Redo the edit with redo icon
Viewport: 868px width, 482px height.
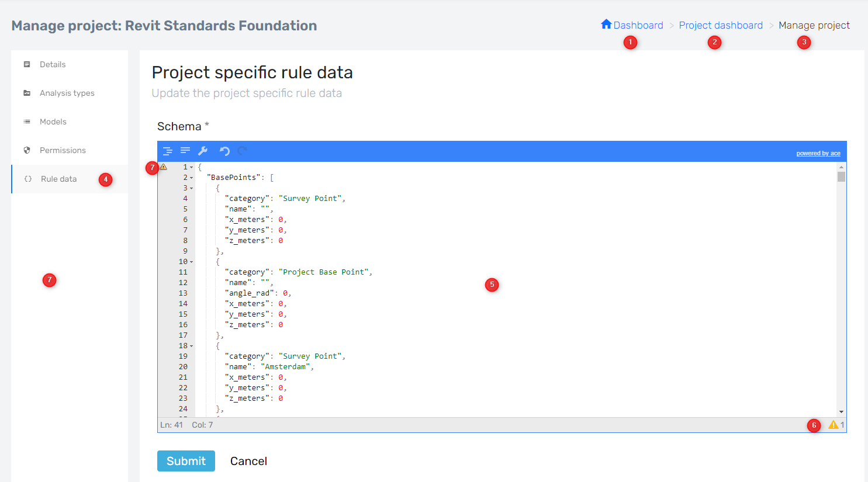tap(242, 151)
